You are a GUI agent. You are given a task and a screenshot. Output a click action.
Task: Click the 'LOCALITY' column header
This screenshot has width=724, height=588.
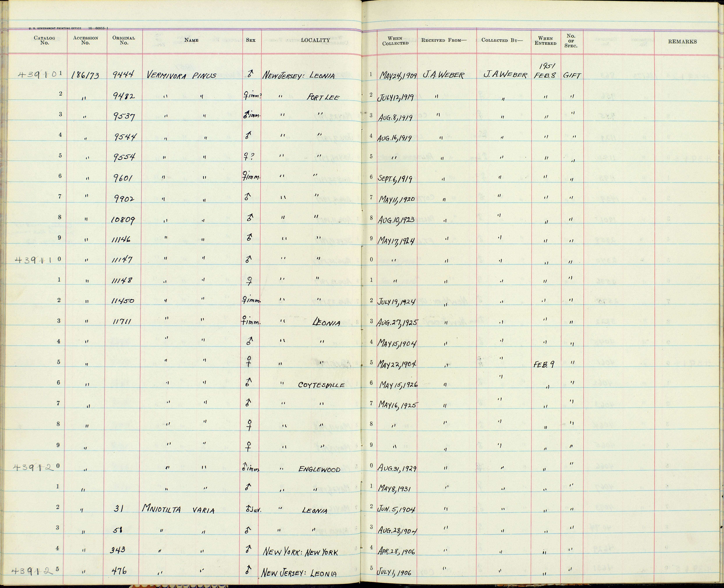coord(315,40)
